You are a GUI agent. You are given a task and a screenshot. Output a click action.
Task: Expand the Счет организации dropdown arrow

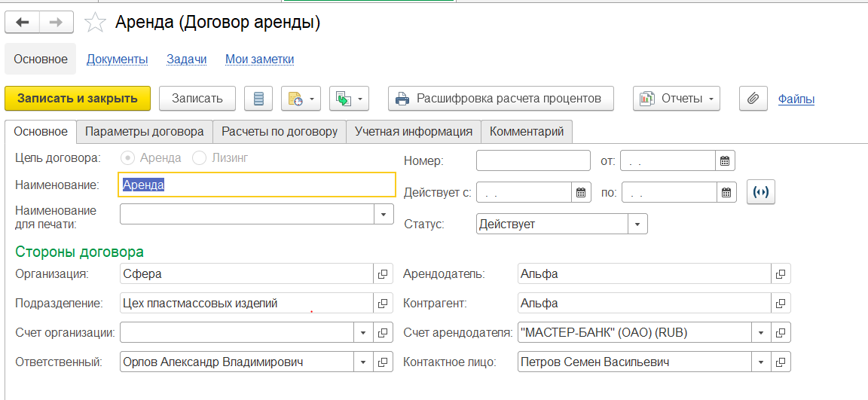(x=364, y=333)
